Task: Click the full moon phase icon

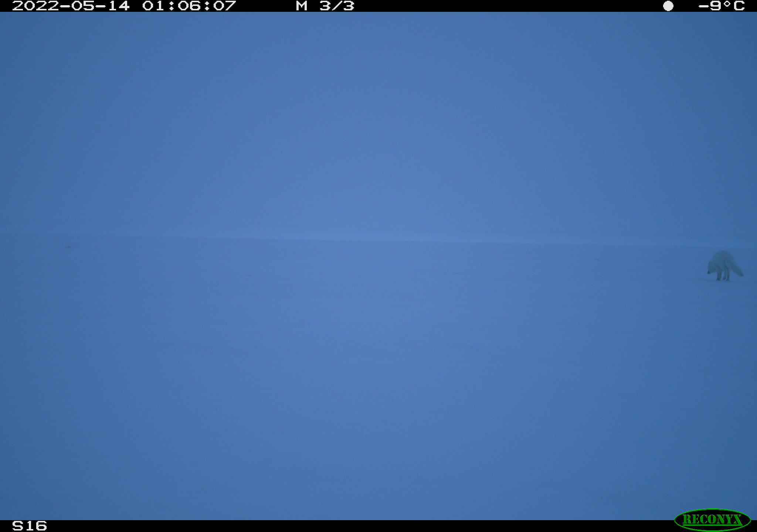Action: click(668, 6)
